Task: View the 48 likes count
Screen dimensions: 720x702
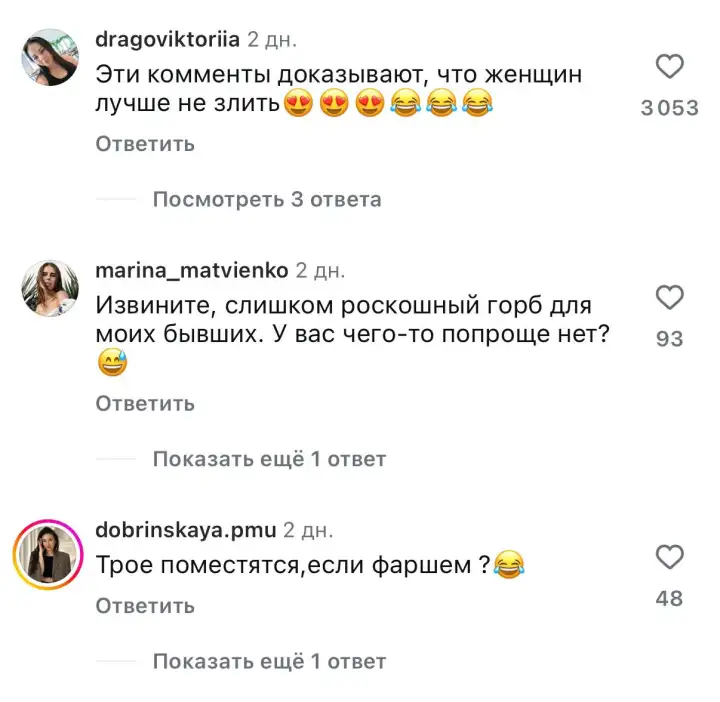Action: point(669,599)
